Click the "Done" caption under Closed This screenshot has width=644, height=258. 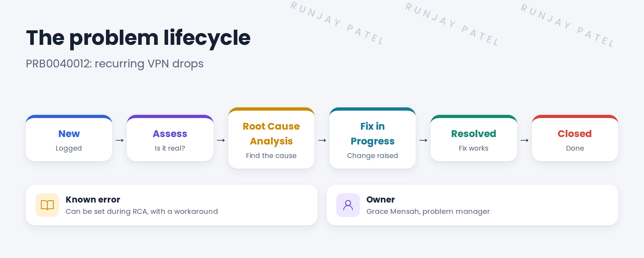[575, 148]
